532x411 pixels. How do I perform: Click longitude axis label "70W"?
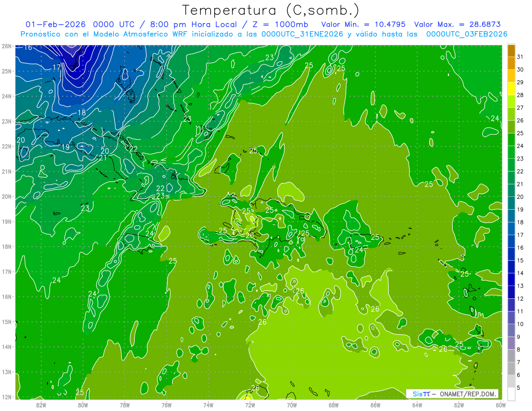(x=292, y=404)
